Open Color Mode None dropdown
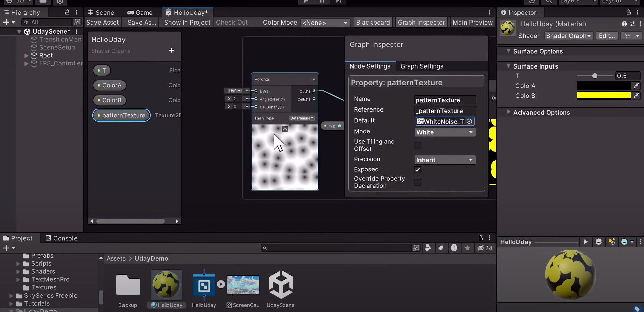The height and width of the screenshot is (312, 644). click(325, 23)
